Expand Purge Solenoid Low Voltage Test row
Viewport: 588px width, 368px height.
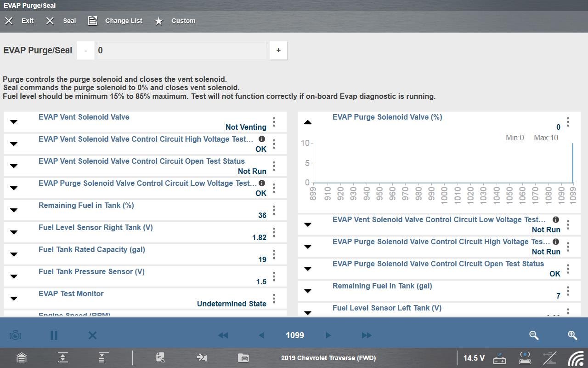tap(14, 188)
